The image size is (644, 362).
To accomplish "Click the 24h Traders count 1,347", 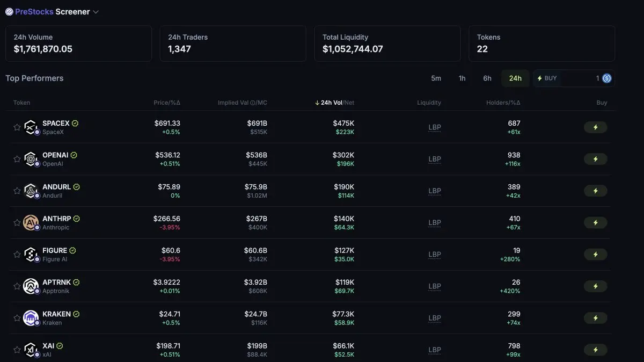I will click(x=179, y=49).
